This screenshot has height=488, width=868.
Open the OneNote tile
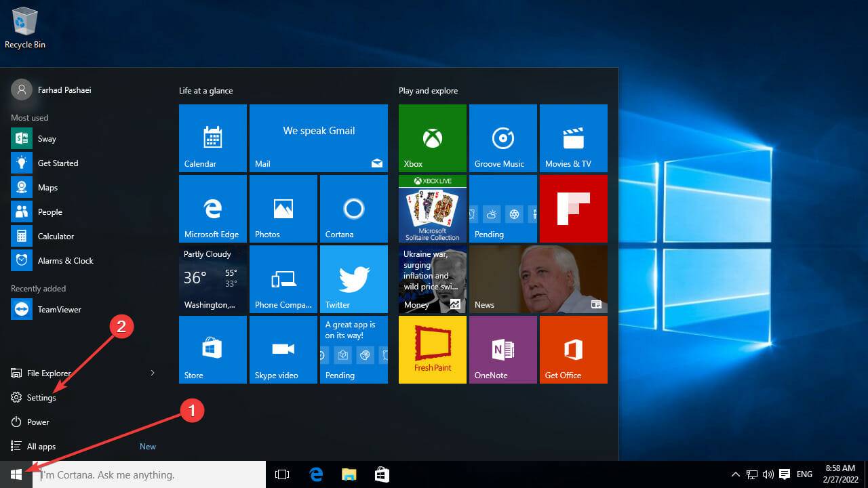click(x=502, y=349)
